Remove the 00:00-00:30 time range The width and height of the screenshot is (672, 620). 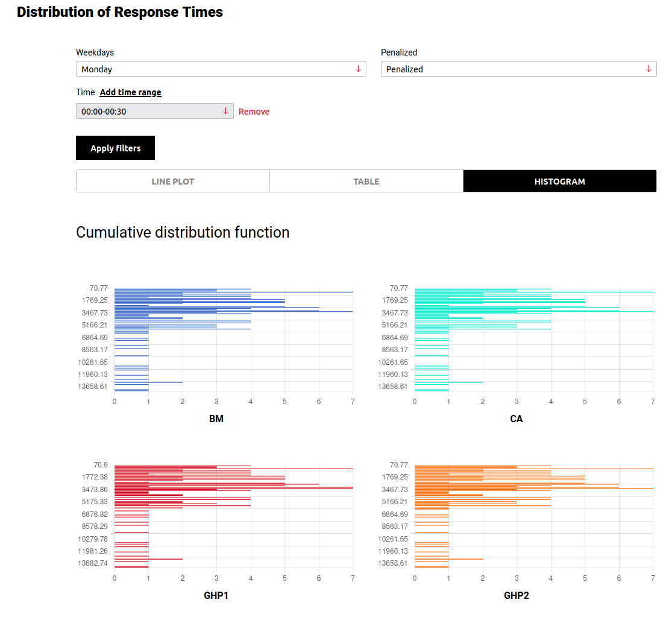click(x=254, y=112)
